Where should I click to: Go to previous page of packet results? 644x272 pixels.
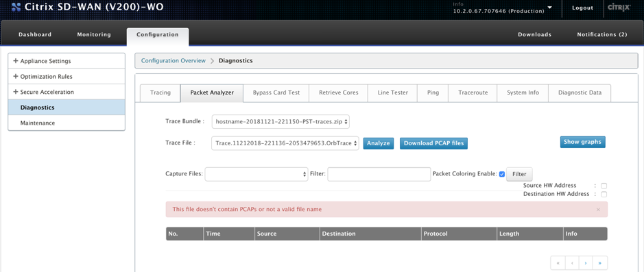[572, 262]
